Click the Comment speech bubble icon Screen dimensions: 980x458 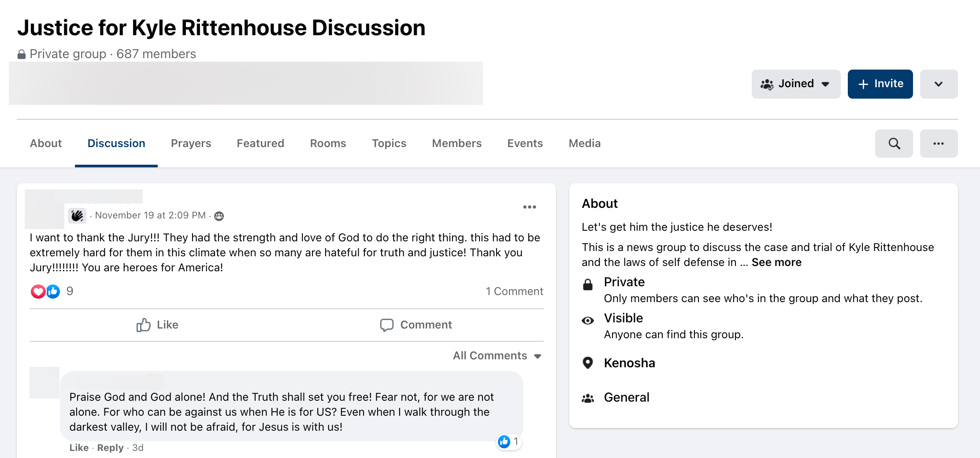387,325
